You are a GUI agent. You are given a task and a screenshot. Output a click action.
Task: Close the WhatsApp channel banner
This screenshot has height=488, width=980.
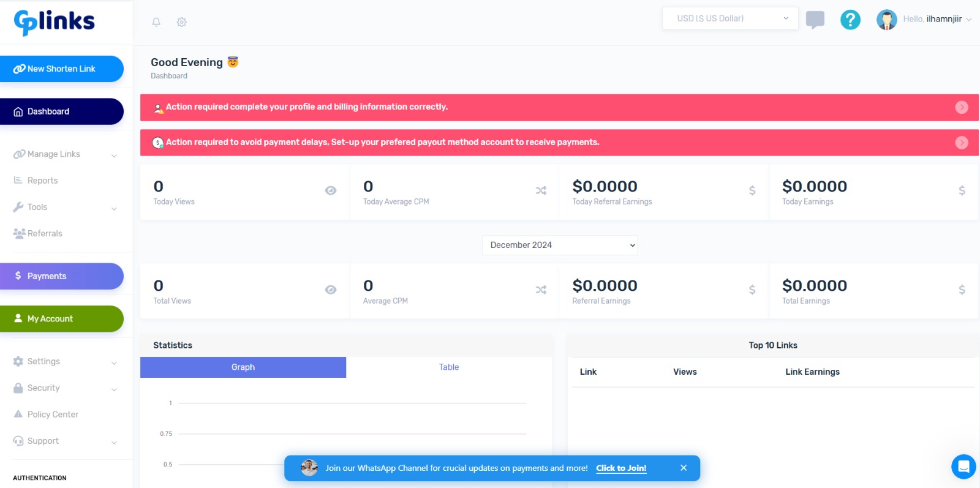(x=684, y=468)
